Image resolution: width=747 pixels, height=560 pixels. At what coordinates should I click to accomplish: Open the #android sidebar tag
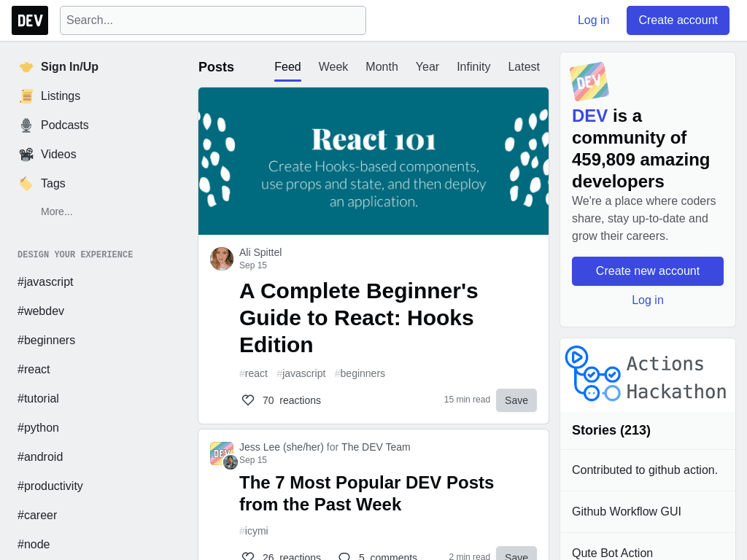[40, 456]
